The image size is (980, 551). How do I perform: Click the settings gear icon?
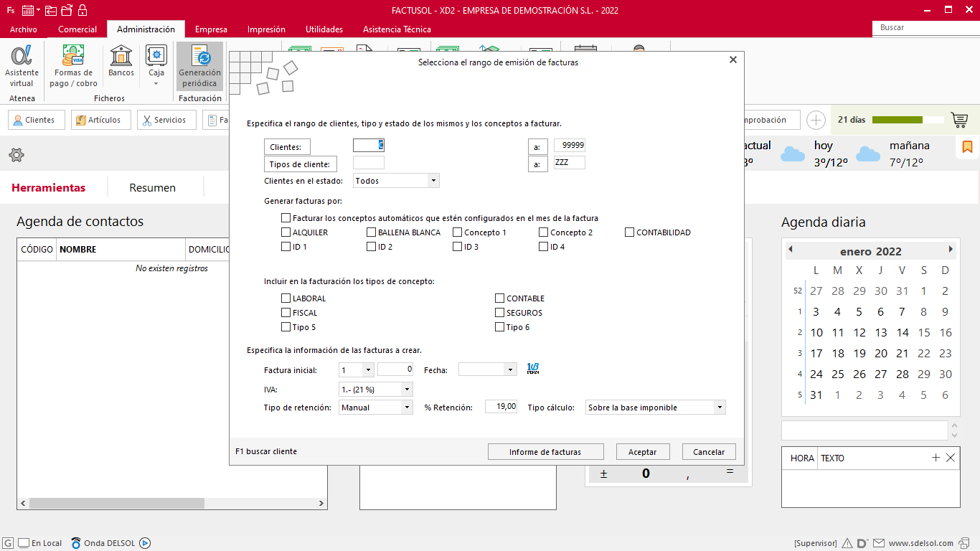coord(17,155)
